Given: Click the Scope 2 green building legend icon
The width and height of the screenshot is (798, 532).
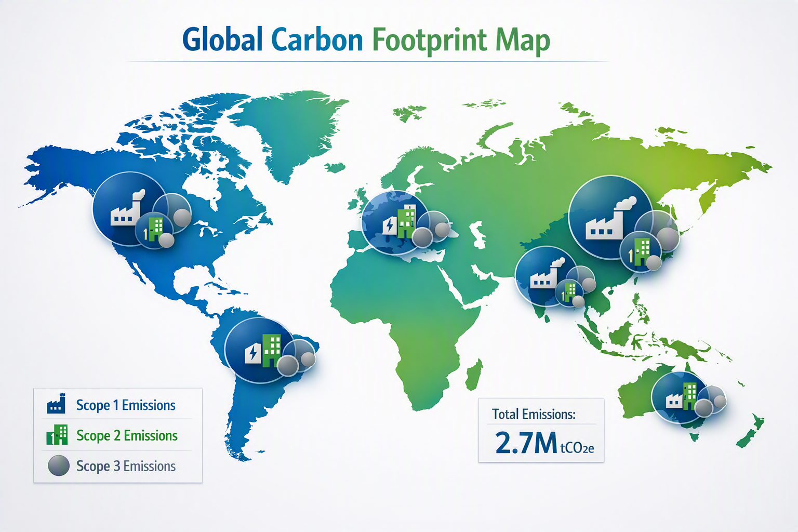Looking at the screenshot, I should [57, 435].
